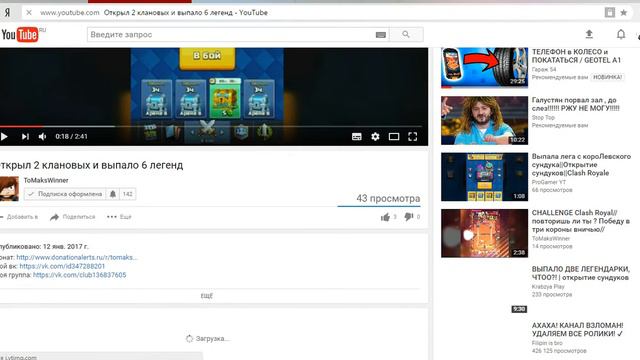Click the www.youtube.com address text
The width and height of the screenshot is (640, 360).
coord(69,13)
